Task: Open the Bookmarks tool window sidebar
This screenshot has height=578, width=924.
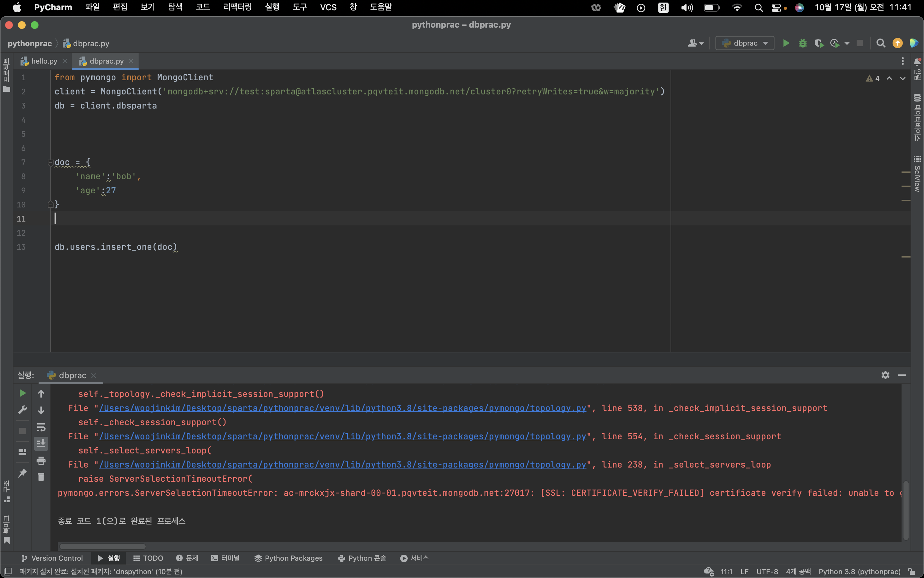Action: point(6,530)
